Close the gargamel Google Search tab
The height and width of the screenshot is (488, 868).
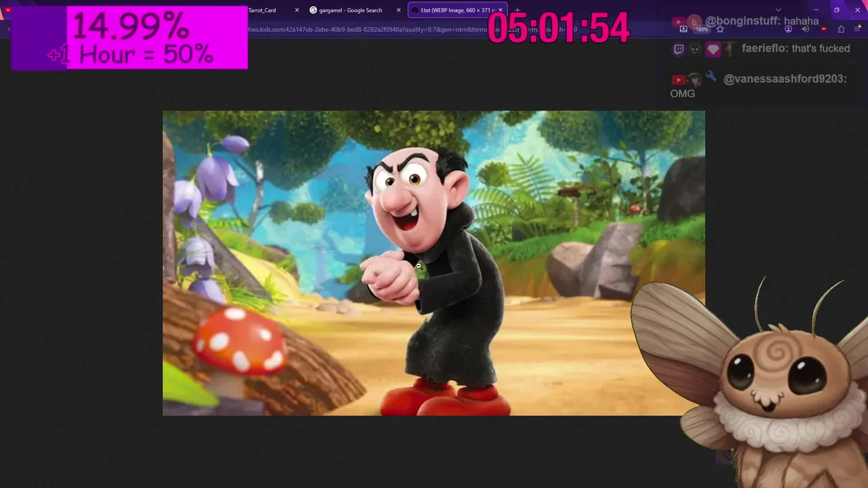399,10
